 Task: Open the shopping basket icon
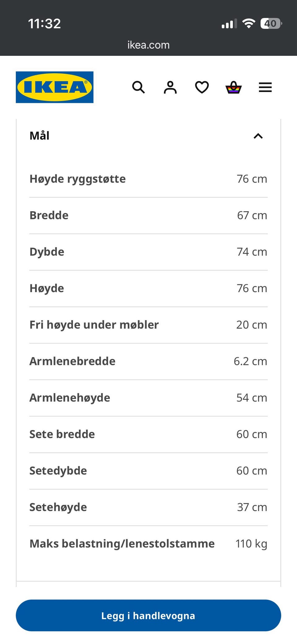click(234, 87)
